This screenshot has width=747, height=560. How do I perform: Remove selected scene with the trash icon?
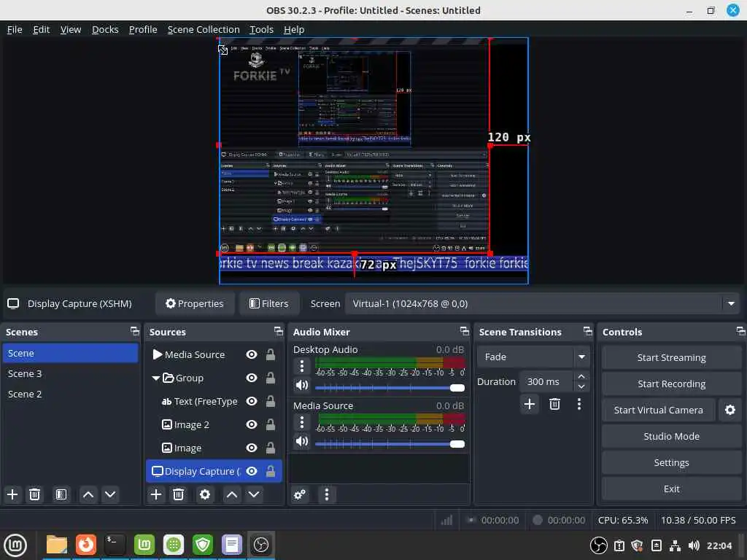click(34, 494)
